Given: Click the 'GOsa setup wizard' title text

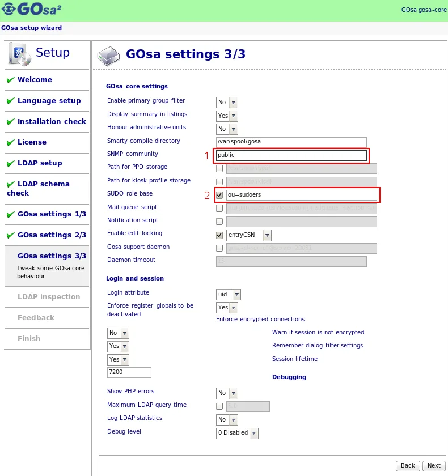Looking at the screenshot, I should 32,28.
